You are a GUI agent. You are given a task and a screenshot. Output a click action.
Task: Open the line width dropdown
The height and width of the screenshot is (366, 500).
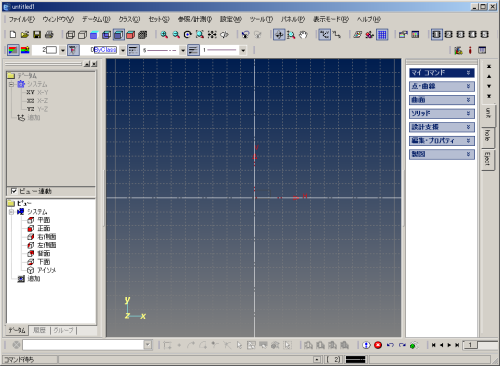[x=243, y=50]
